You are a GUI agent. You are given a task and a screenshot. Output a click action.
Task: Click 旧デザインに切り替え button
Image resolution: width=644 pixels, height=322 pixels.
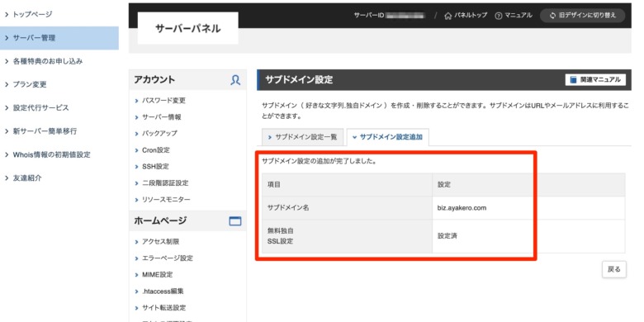tap(583, 16)
